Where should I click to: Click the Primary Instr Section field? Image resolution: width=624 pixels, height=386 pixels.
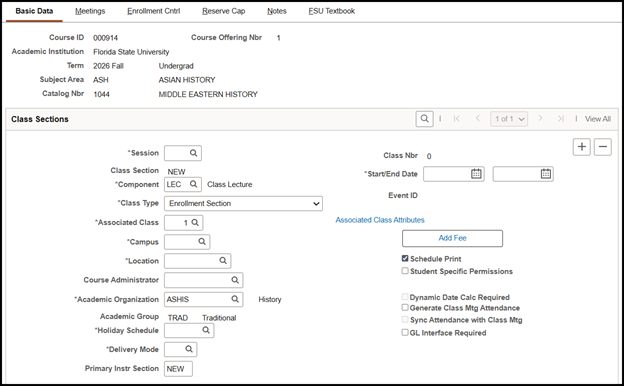pyautogui.click(x=178, y=368)
